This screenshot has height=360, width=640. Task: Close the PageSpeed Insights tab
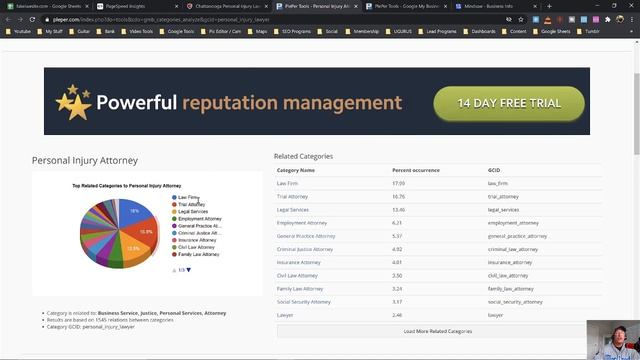pyautogui.click(x=176, y=6)
